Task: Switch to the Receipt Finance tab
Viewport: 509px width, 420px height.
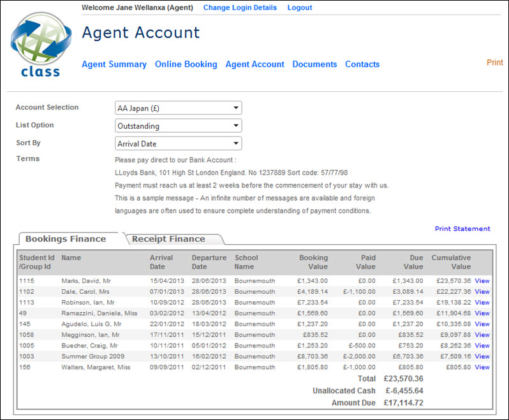Action: (x=168, y=239)
